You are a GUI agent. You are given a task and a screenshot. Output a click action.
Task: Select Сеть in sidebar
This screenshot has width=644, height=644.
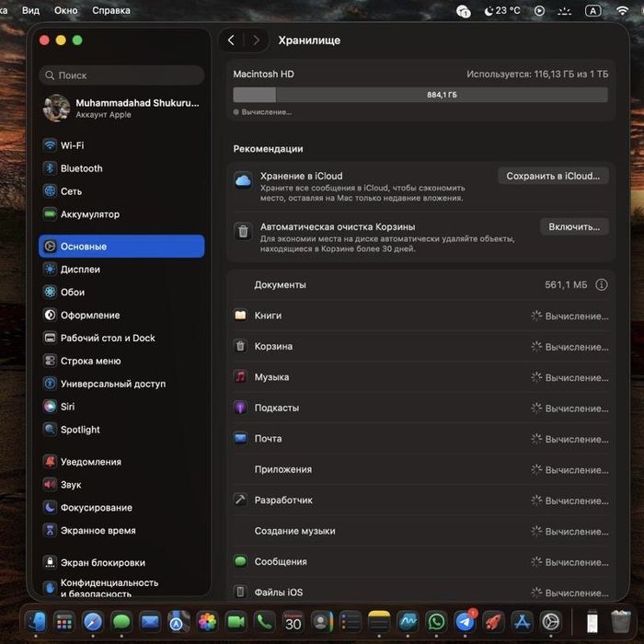point(121,191)
